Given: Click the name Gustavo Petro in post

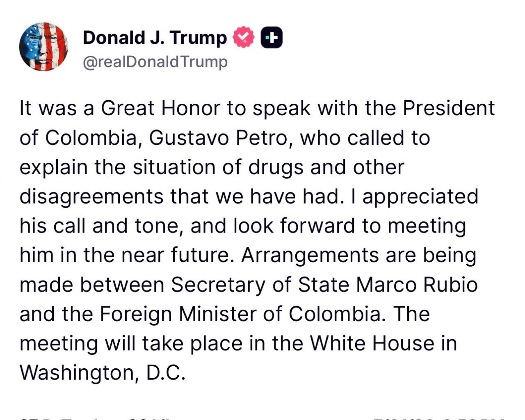Looking at the screenshot, I should 217,138.
